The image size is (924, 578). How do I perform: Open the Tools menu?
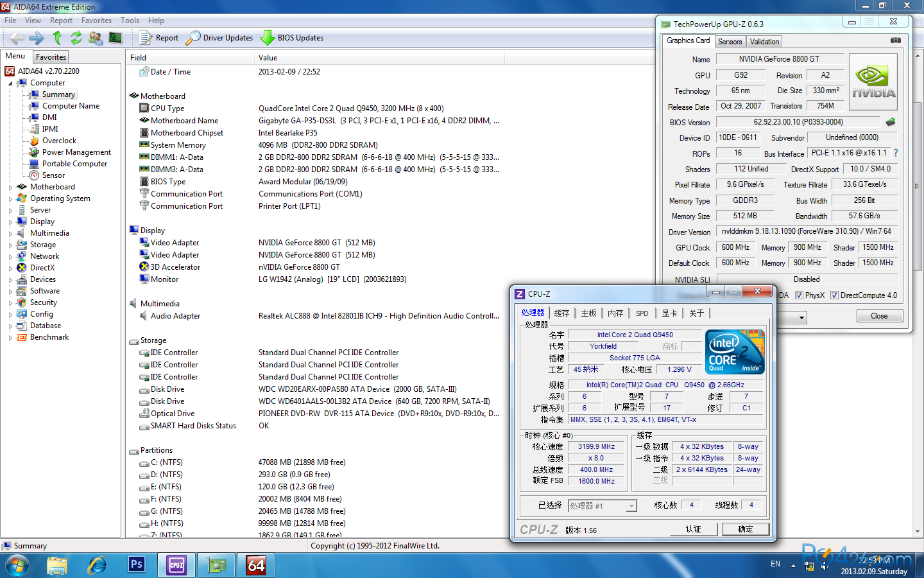(130, 21)
